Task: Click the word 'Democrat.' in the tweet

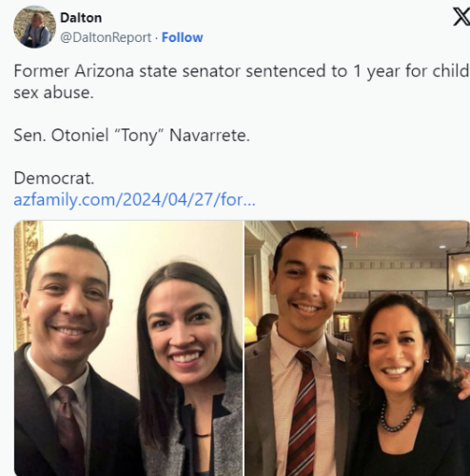Action: tap(54, 178)
